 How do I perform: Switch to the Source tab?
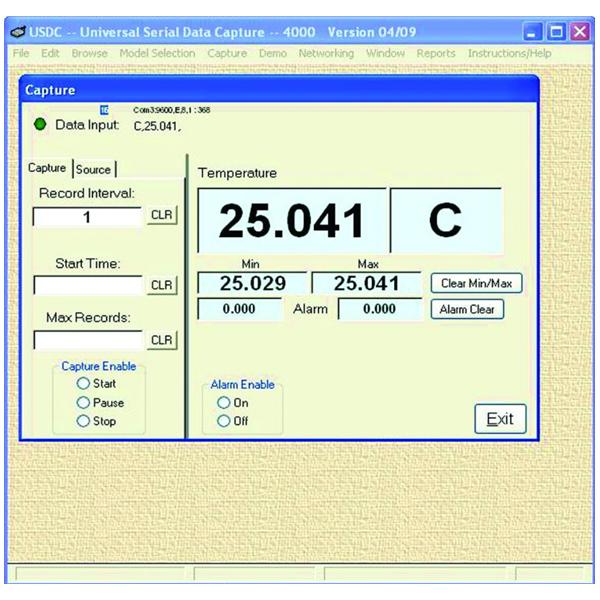coord(93,169)
